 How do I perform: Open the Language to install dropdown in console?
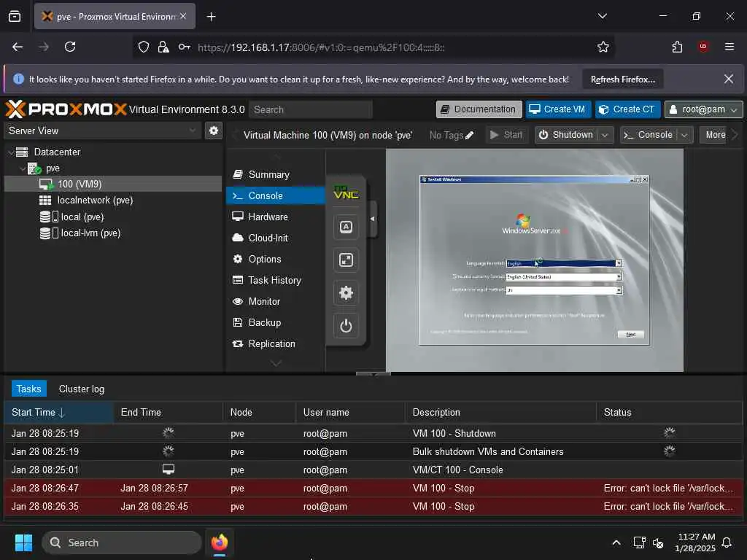[x=619, y=263]
